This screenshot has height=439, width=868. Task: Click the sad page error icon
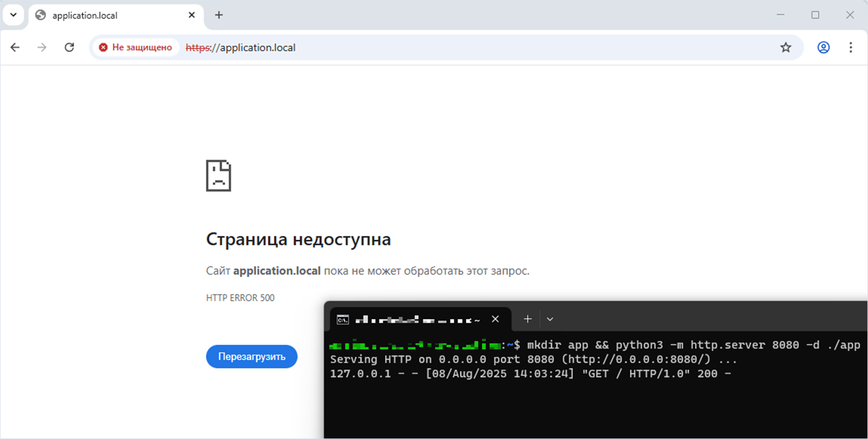coord(219,176)
